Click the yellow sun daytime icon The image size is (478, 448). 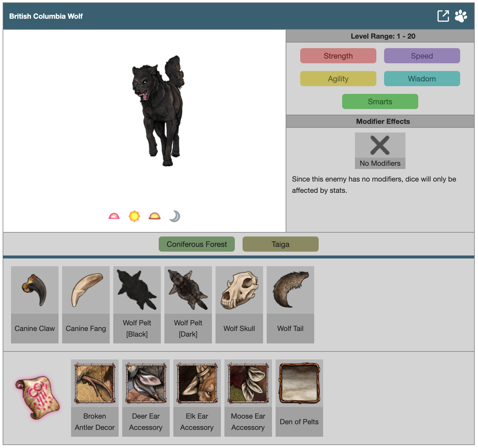[x=134, y=216]
